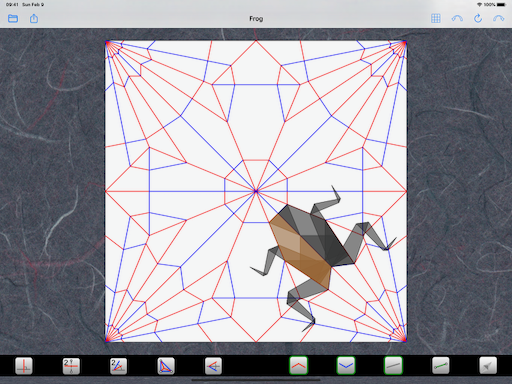Screen dimensions: 512x384
Task: Toggle gray unassigned crease lines
Action: point(393,366)
